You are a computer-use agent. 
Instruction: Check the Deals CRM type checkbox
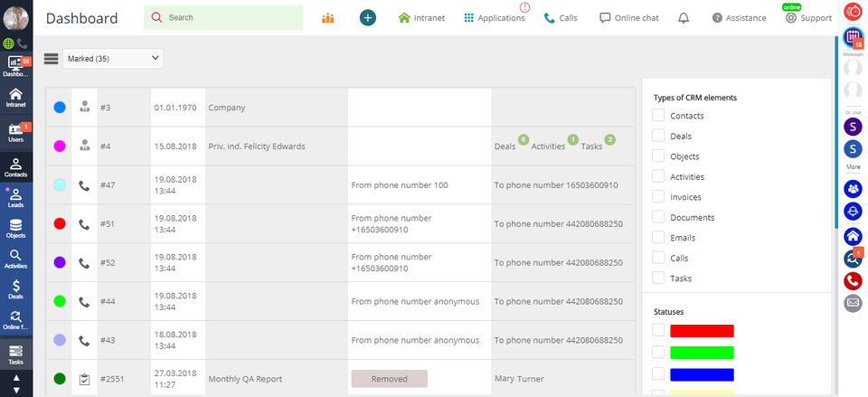coord(658,136)
